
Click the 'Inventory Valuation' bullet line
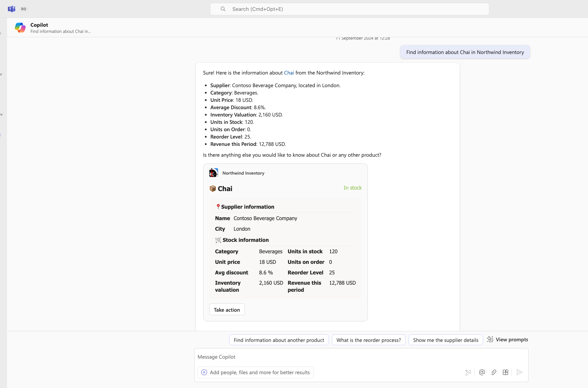(x=247, y=115)
